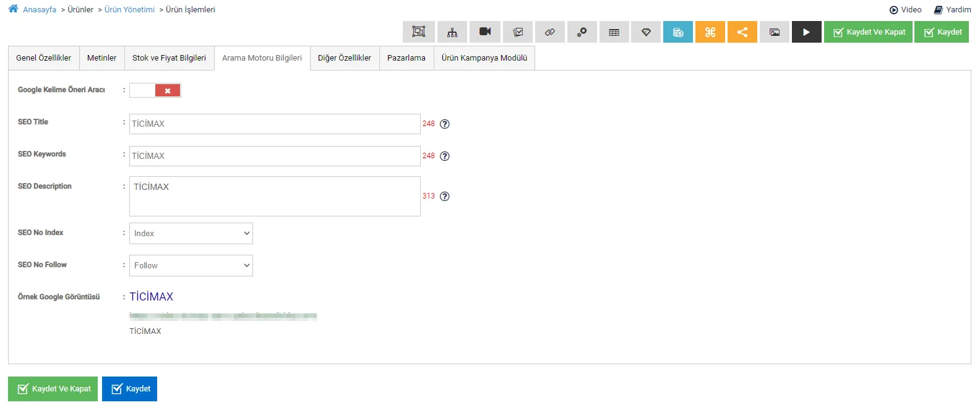
Task: Switch to the Genel Özellikler tab
Action: click(x=43, y=58)
